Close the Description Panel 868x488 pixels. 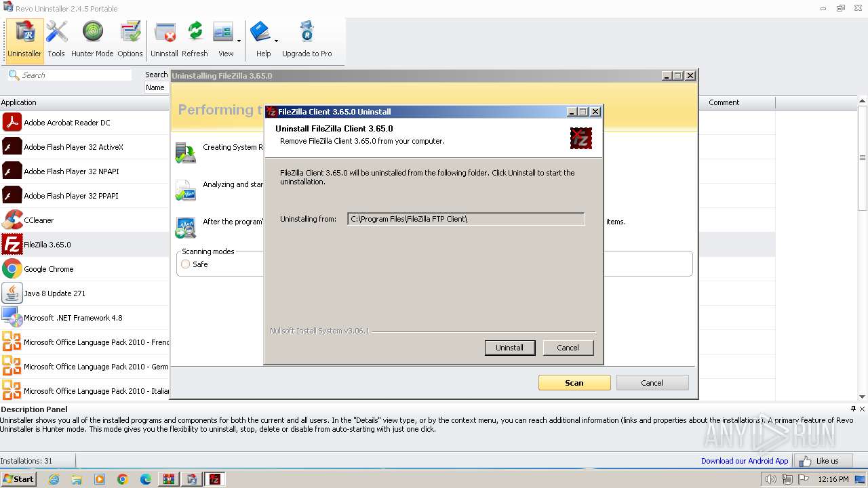(863, 409)
